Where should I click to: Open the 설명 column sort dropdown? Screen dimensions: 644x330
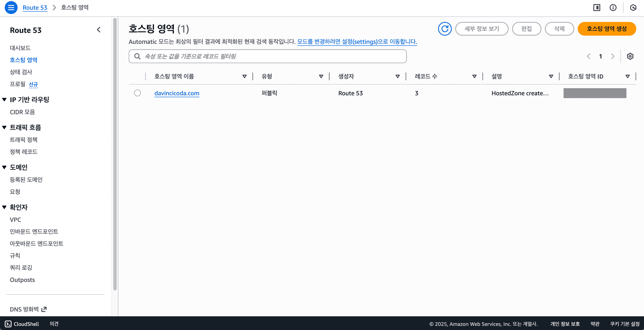point(551,76)
